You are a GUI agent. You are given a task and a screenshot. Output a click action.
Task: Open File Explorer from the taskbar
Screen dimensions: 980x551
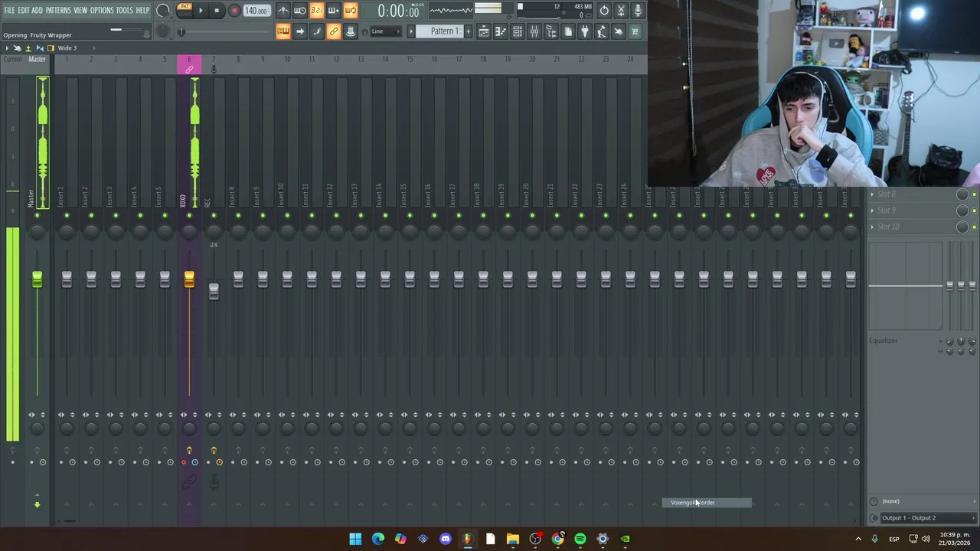tap(513, 539)
